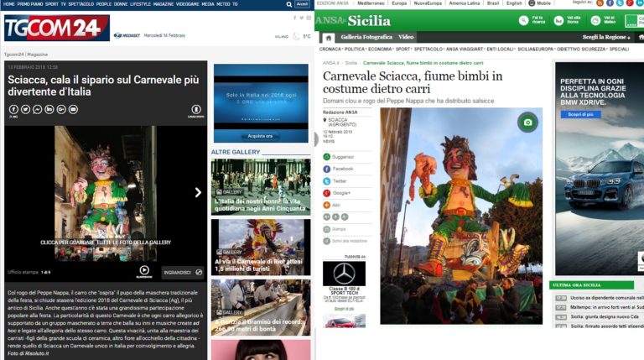Open the 'Spettacolo' menu in TGCOM24
644x360 pixels.
tap(80, 3)
